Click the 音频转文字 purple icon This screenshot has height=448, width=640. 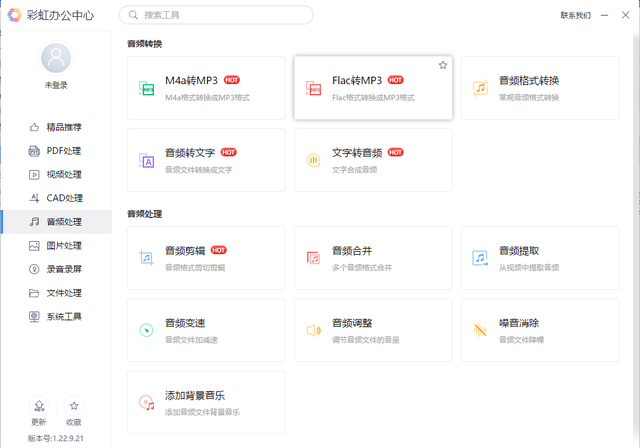coord(147,160)
